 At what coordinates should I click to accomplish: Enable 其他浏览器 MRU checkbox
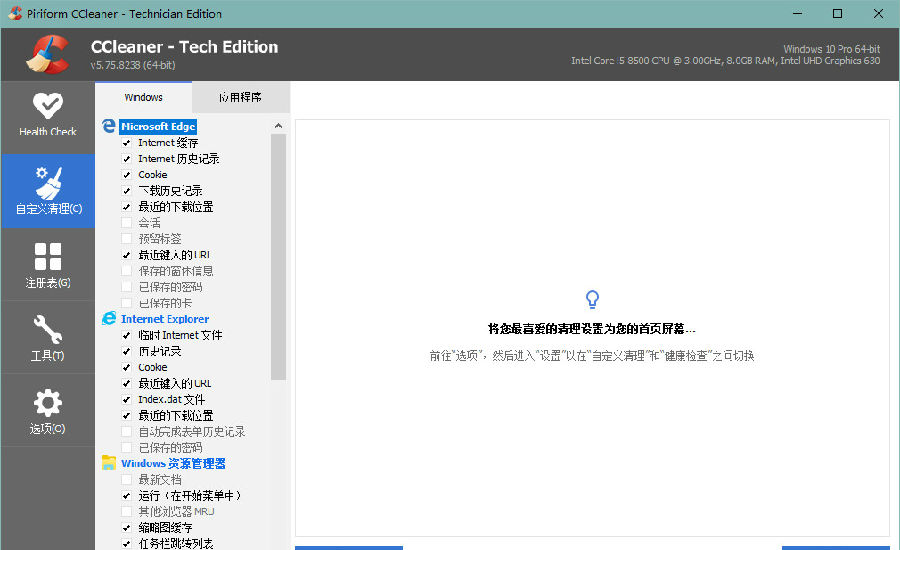click(x=126, y=512)
